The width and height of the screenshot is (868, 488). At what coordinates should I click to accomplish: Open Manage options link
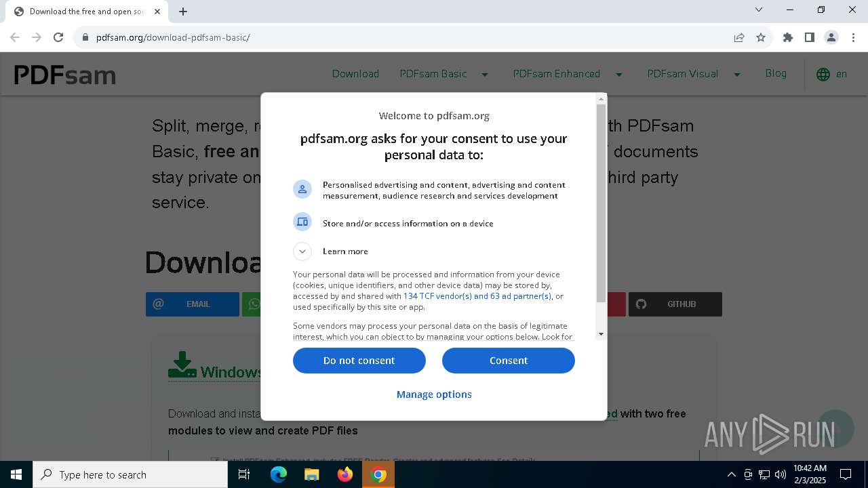tap(434, 394)
